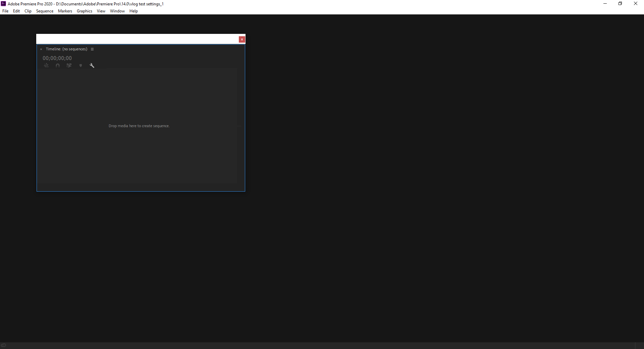The width and height of the screenshot is (644, 349).
Task: Open the Edit menu
Action: click(x=16, y=11)
